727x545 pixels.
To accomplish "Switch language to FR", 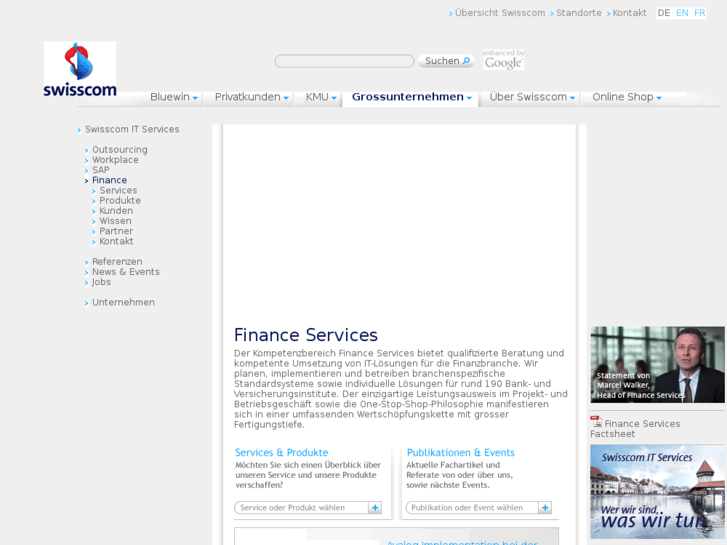I will (x=700, y=13).
